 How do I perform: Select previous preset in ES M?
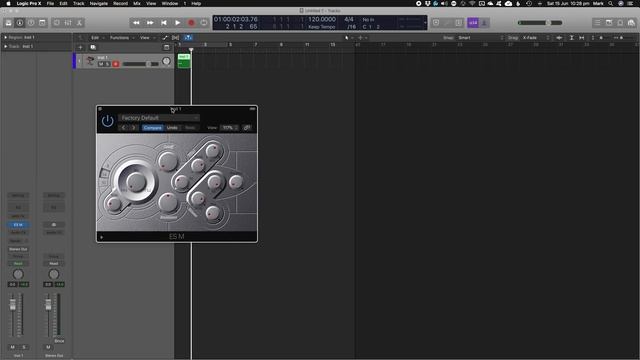tap(124, 128)
